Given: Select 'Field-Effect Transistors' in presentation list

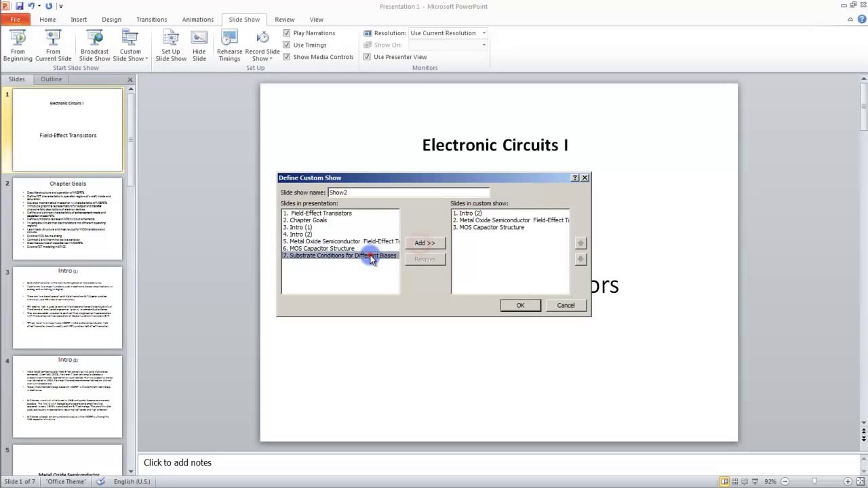Looking at the screenshot, I should coord(340,213).
